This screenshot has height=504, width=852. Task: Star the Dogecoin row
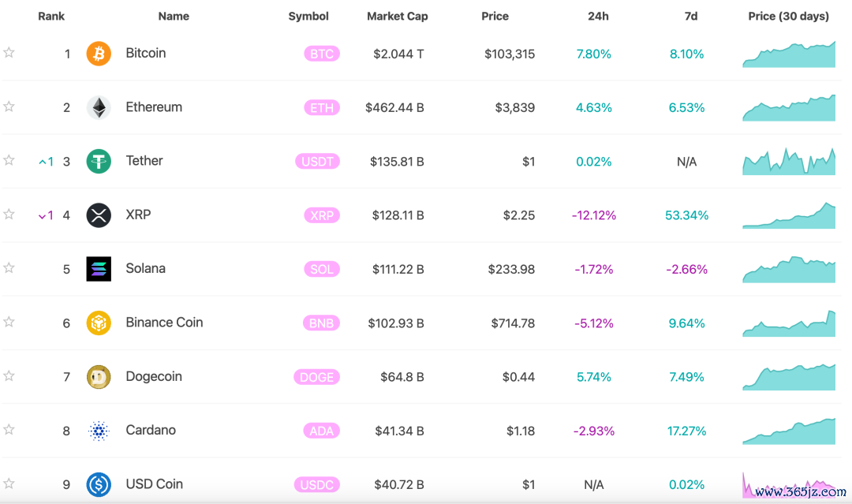click(9, 375)
